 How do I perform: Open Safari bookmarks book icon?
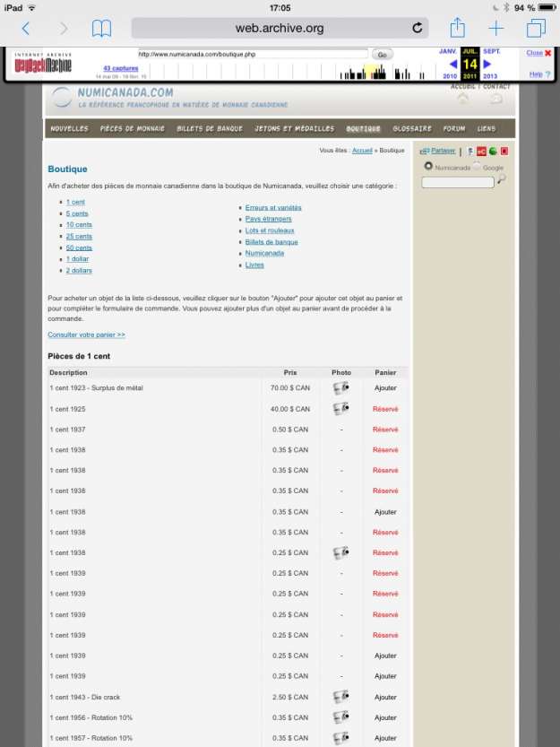click(x=101, y=29)
